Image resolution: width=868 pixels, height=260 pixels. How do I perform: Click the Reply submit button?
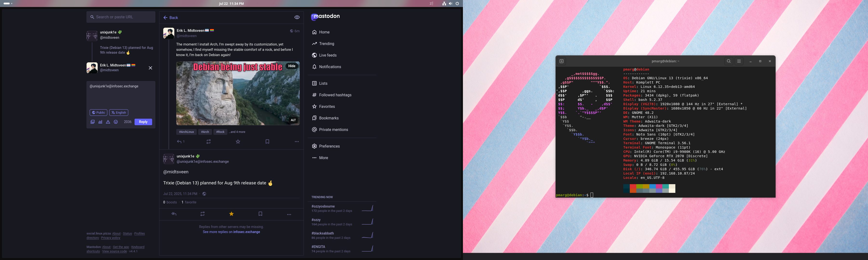(x=143, y=122)
